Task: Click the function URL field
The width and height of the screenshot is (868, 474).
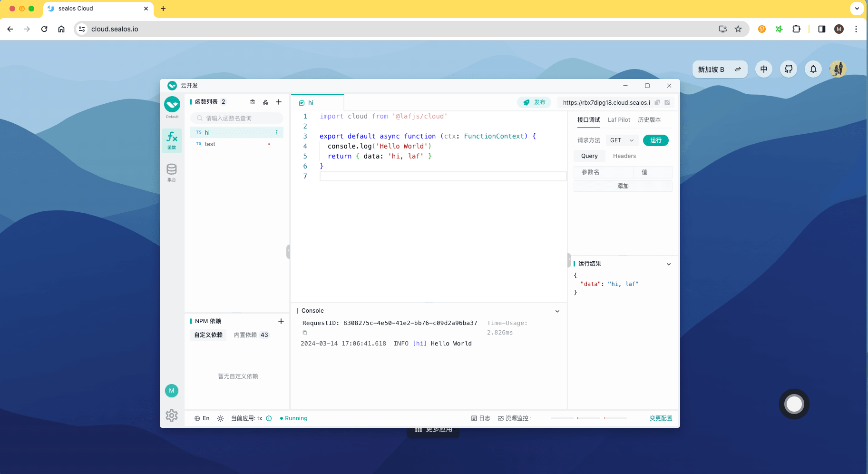Action: point(606,102)
